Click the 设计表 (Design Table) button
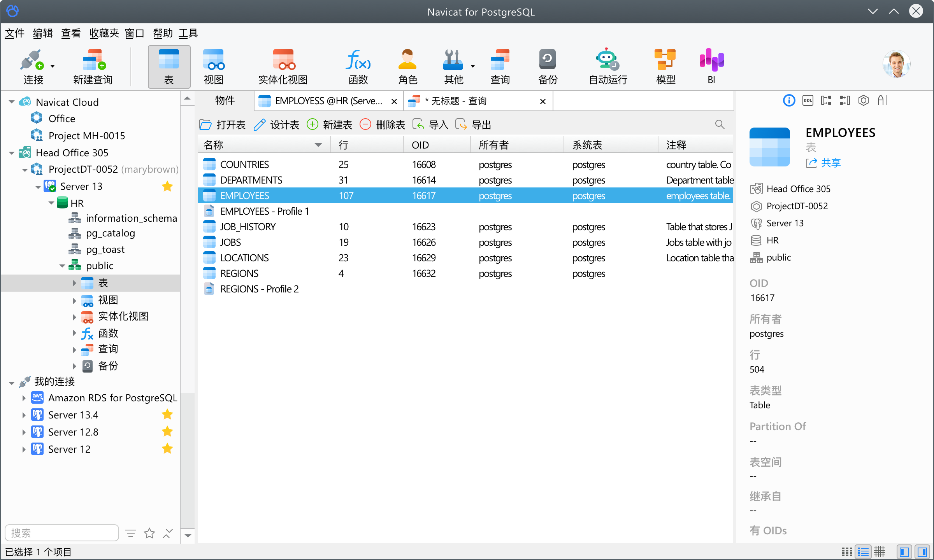Screen dimensions: 934x560 pyautogui.click(x=276, y=125)
